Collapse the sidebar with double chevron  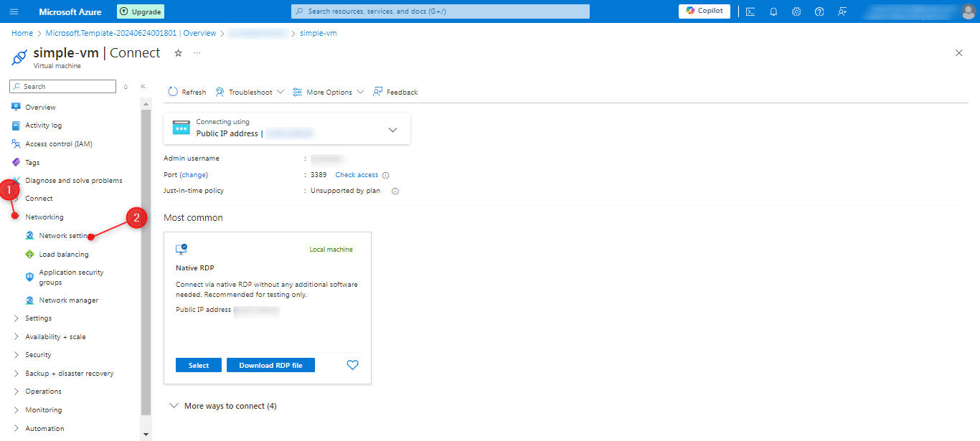143,86
